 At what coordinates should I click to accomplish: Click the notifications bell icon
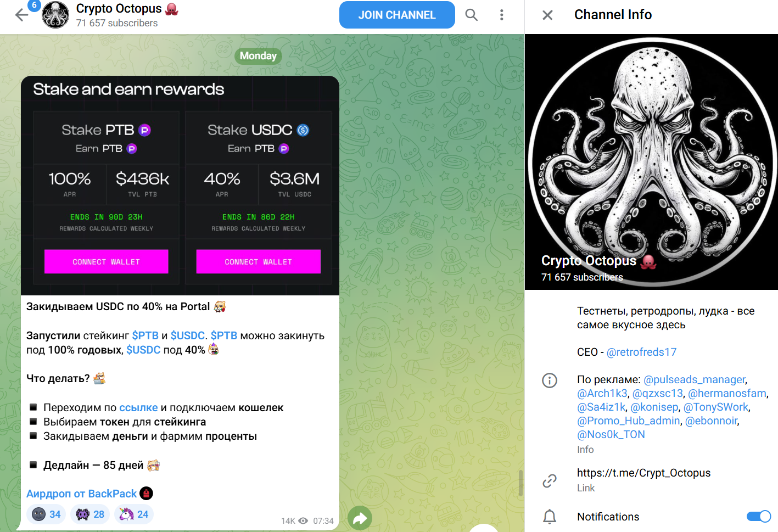click(x=550, y=517)
